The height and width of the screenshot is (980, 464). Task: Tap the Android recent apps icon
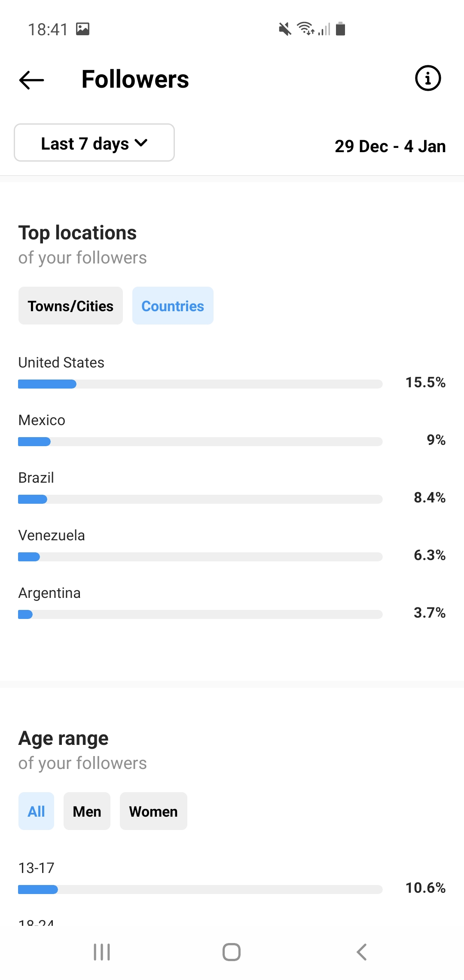[x=102, y=952]
